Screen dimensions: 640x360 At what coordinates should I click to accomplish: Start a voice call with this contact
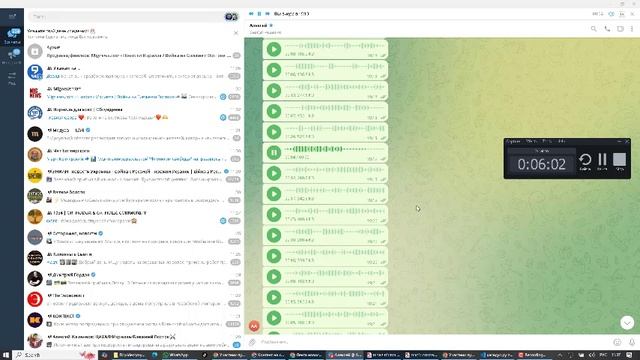coord(607,29)
